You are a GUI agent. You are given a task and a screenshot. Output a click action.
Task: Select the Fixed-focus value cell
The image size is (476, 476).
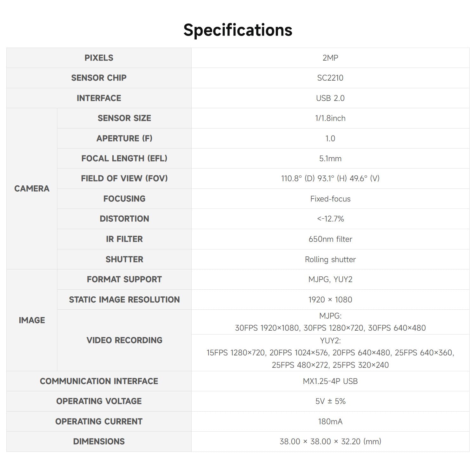(330, 199)
